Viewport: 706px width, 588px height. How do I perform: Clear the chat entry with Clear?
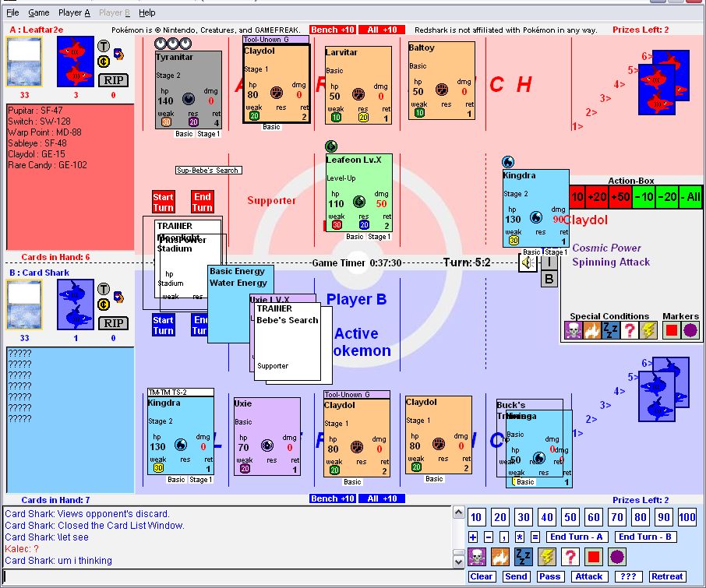coord(481,576)
